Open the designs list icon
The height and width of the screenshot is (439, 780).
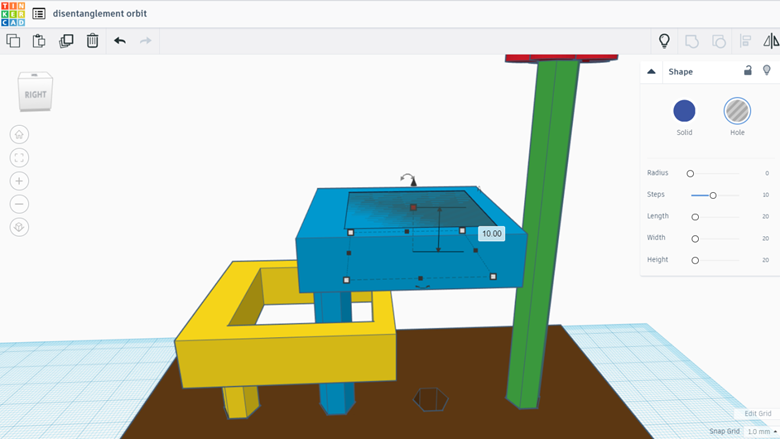coord(39,13)
